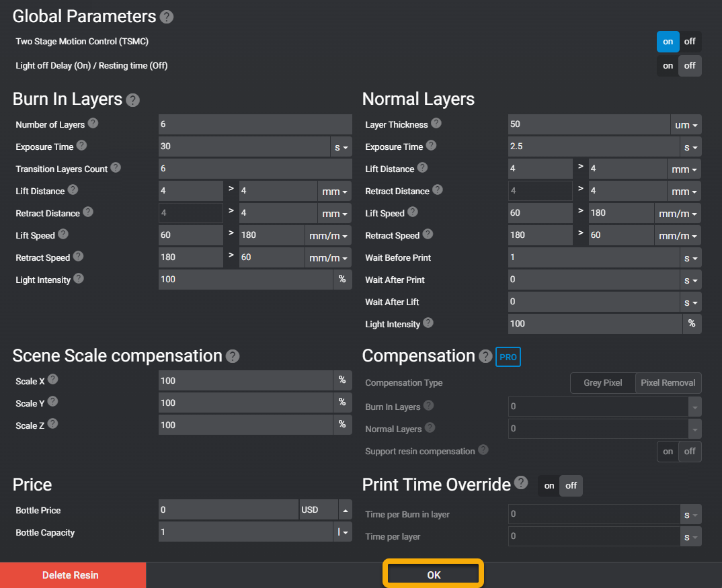Switch Compensation Type to Grey Pixel

click(602, 382)
